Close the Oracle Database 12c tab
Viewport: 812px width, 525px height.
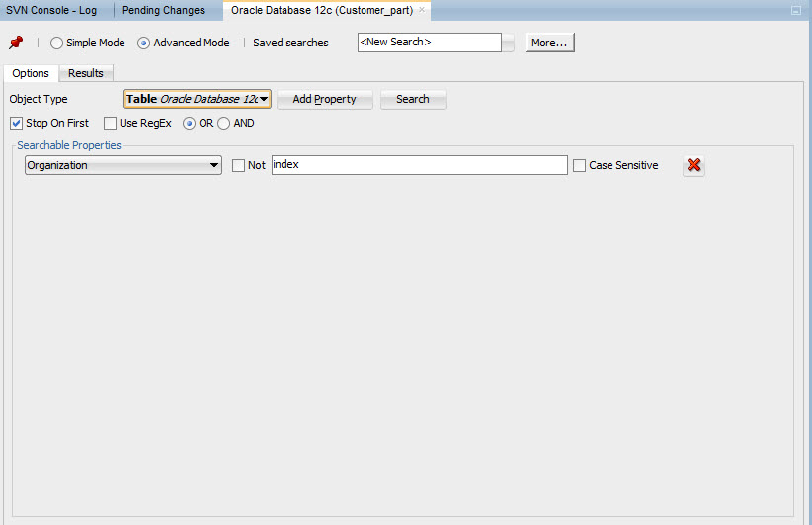(x=423, y=10)
